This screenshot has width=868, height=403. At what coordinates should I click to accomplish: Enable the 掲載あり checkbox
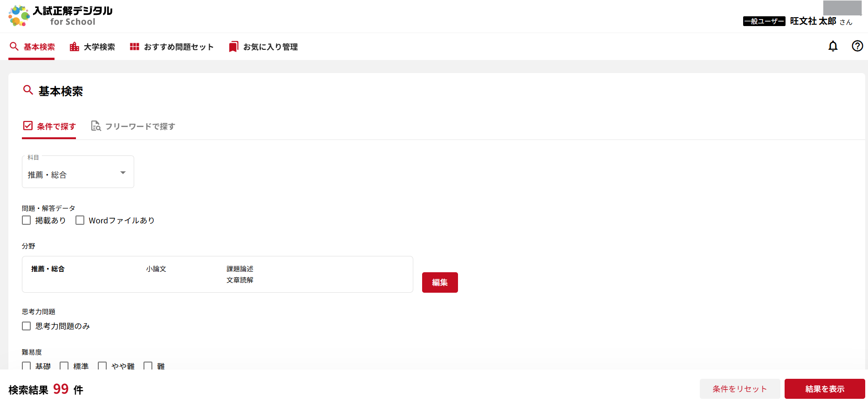[27, 220]
